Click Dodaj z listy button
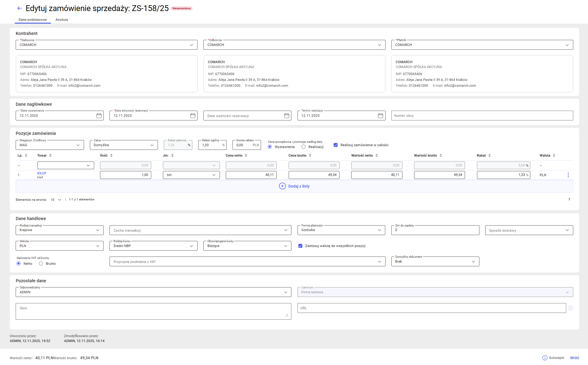Screen dimensions: 588x365 (x=294, y=186)
